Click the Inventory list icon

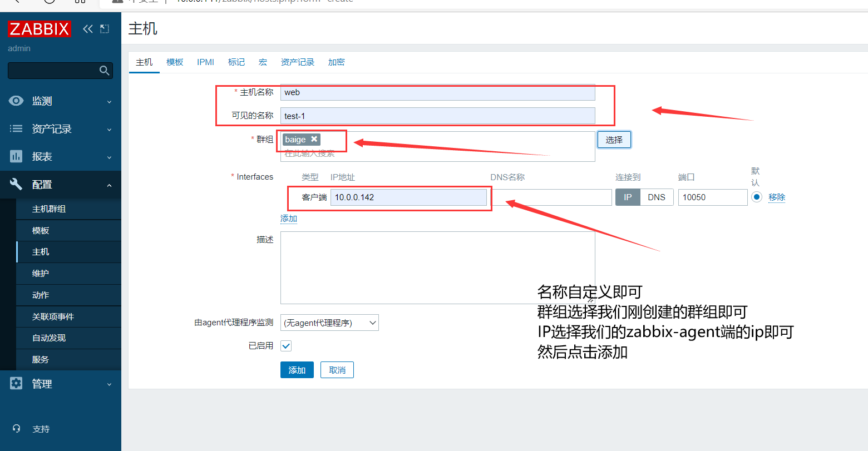tap(16, 128)
